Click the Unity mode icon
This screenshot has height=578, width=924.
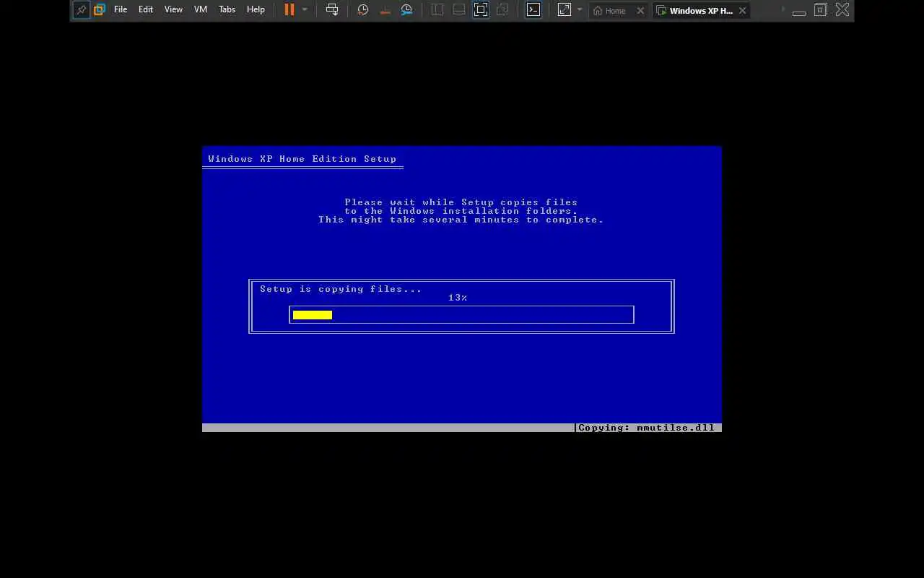[503, 10]
